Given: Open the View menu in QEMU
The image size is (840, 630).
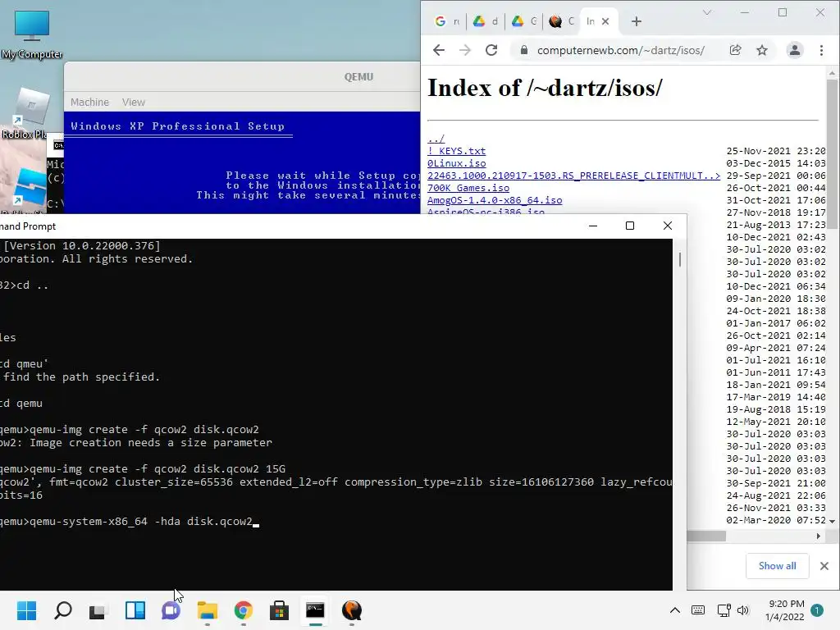Looking at the screenshot, I should coord(134,102).
